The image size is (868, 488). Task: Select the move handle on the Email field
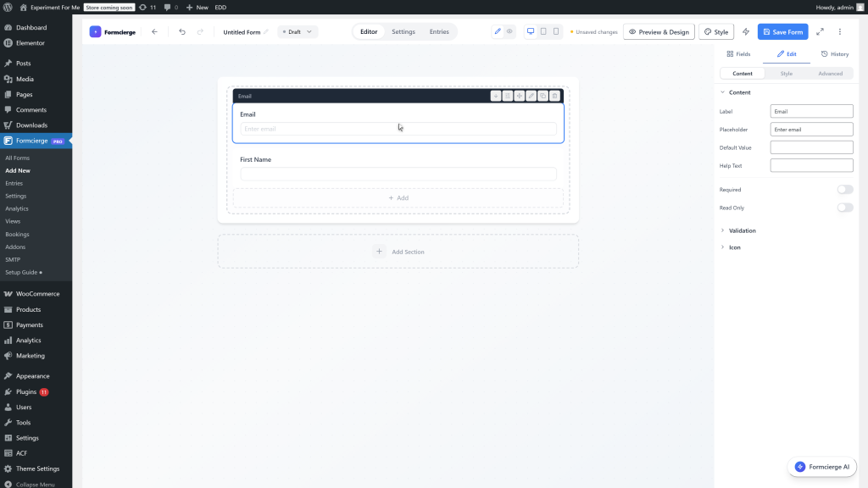(520, 96)
